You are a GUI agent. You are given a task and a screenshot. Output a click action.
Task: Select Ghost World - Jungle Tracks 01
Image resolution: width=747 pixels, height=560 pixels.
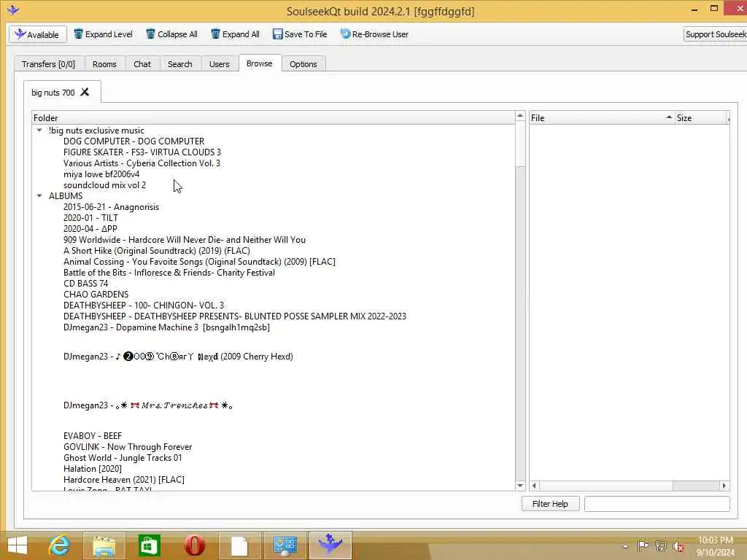coord(123,458)
